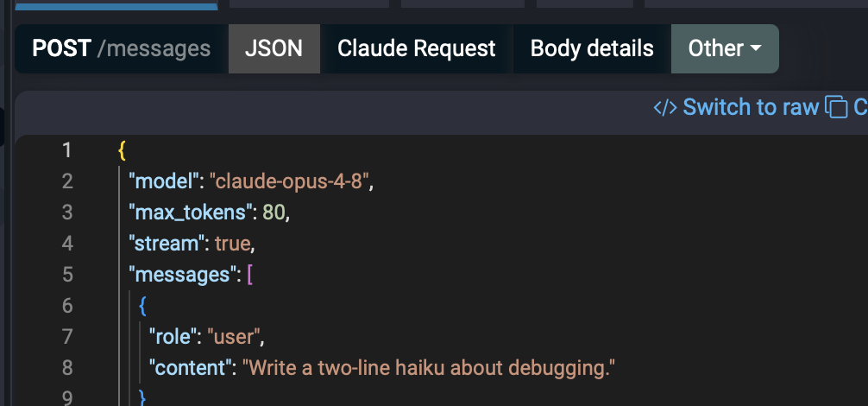Click the max_tokens value 80
868x406 pixels.
(274, 213)
